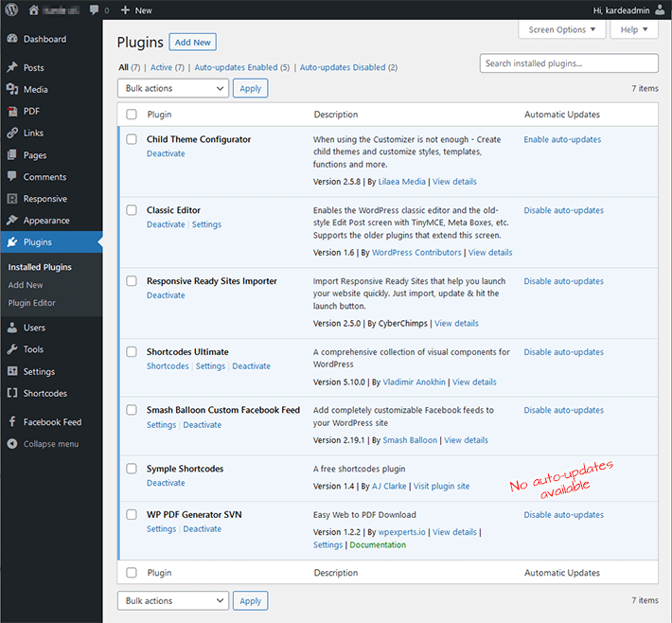Disable auto-updates for Classic Editor

[563, 210]
